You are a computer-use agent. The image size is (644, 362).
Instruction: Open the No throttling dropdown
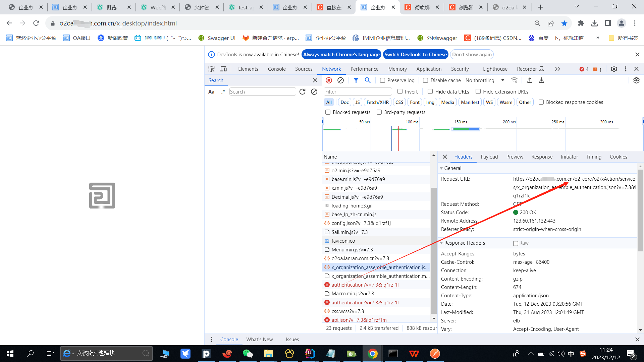click(x=485, y=80)
